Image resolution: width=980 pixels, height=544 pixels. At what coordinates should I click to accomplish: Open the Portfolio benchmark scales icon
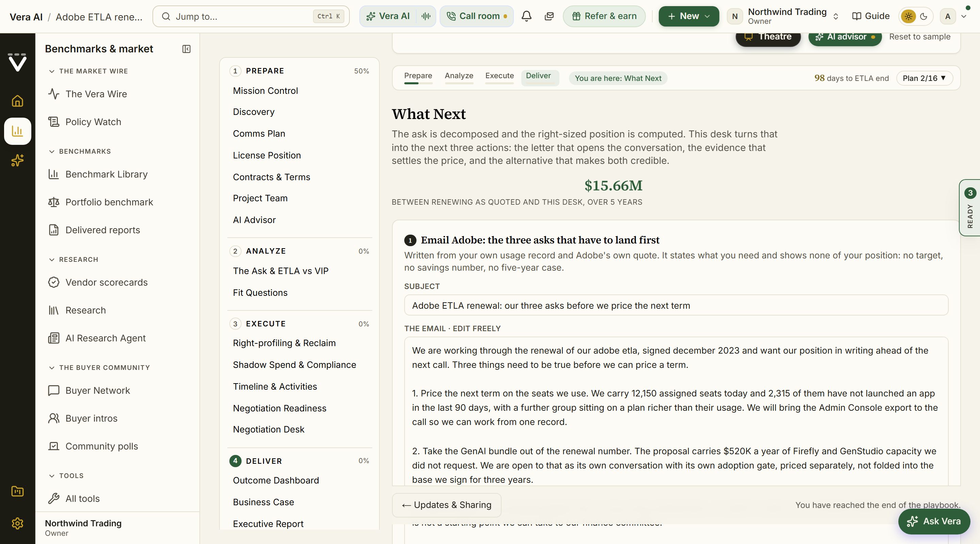point(54,202)
